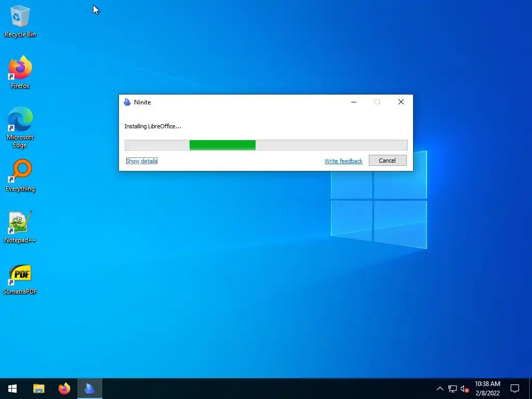The image size is (532, 399).
Task: Click the Ninite sailboat icon in title bar
Action: pyautogui.click(x=127, y=102)
